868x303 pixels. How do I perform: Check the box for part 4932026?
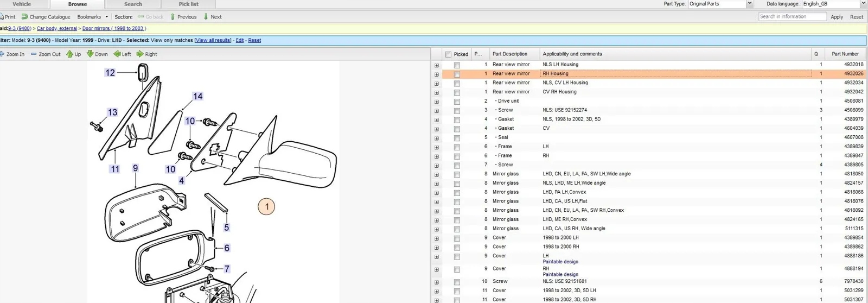(457, 74)
